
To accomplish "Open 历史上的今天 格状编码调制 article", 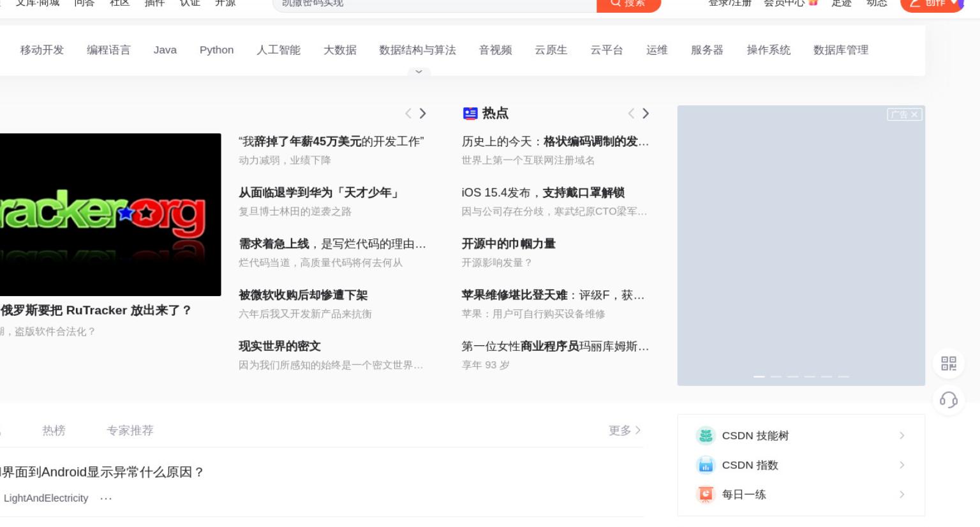I will click(555, 142).
